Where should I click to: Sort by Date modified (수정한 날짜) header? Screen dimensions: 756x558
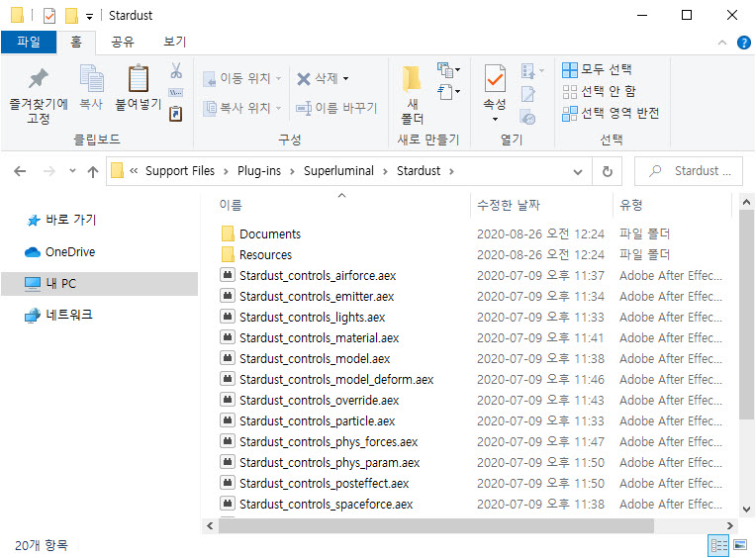click(x=509, y=205)
